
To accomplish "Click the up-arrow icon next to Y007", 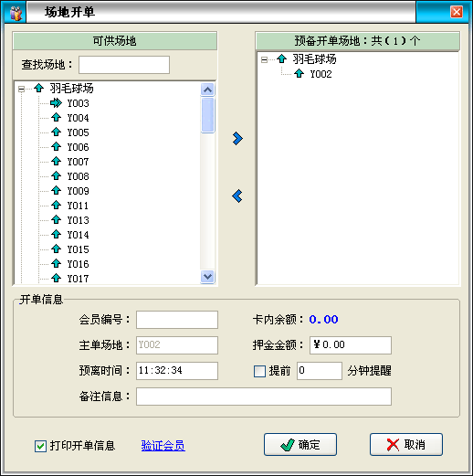I will click(56, 161).
